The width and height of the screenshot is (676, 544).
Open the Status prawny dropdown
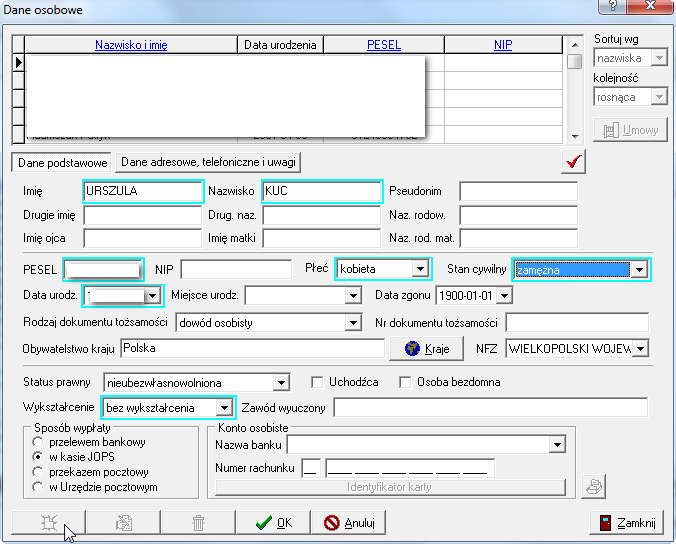[x=281, y=382]
